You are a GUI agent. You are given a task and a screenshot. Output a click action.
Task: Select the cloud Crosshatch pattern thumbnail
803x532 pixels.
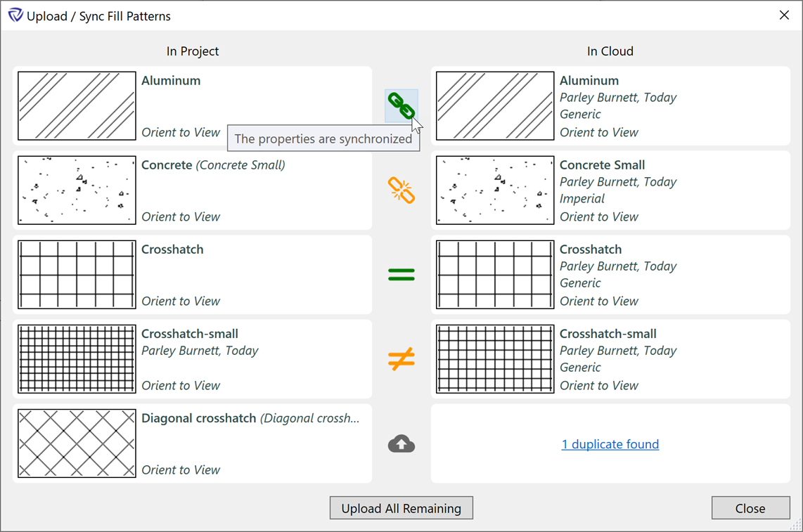[495, 275]
